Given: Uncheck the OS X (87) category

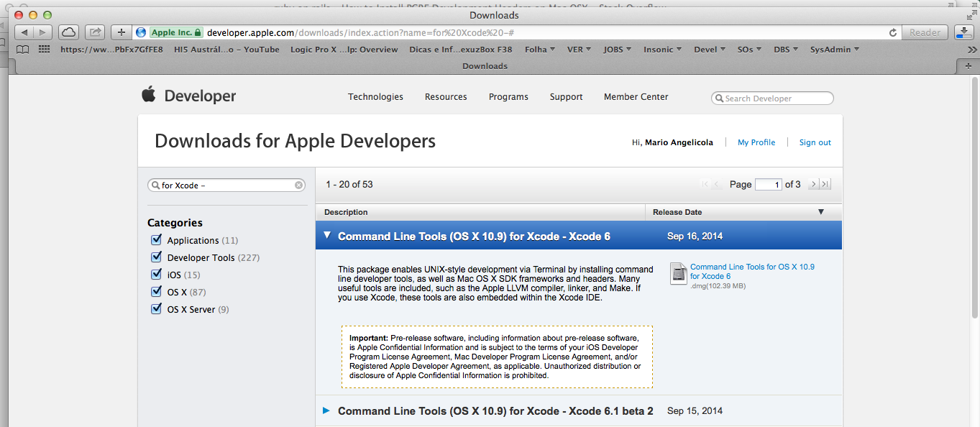Looking at the screenshot, I should [x=156, y=292].
